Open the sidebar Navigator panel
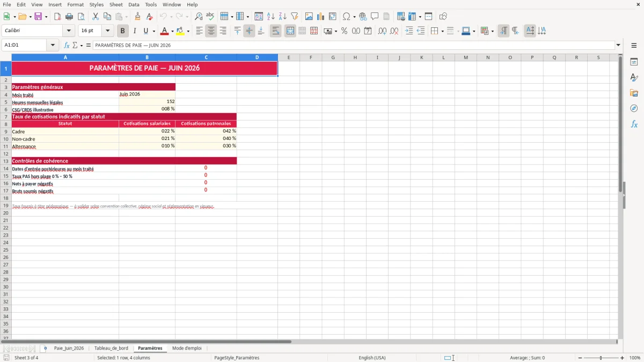This screenshot has width=644, height=362. click(x=634, y=108)
